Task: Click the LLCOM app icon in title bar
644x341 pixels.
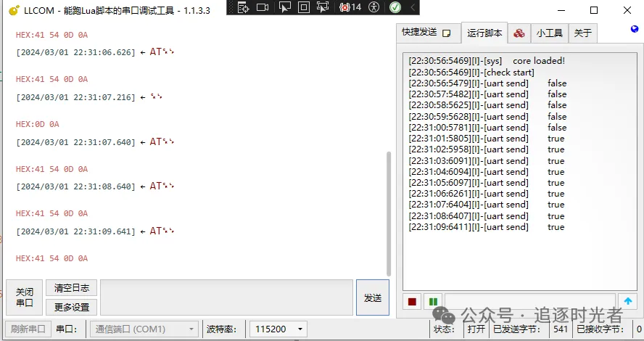Action: (14, 10)
